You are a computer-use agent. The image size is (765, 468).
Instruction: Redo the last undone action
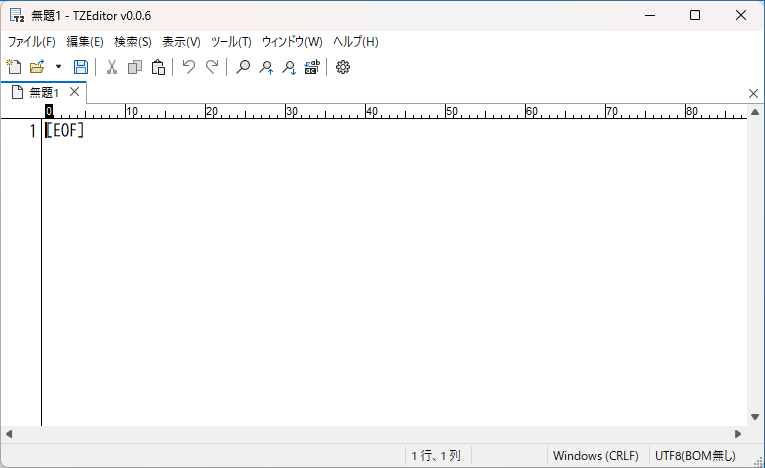tap(212, 67)
